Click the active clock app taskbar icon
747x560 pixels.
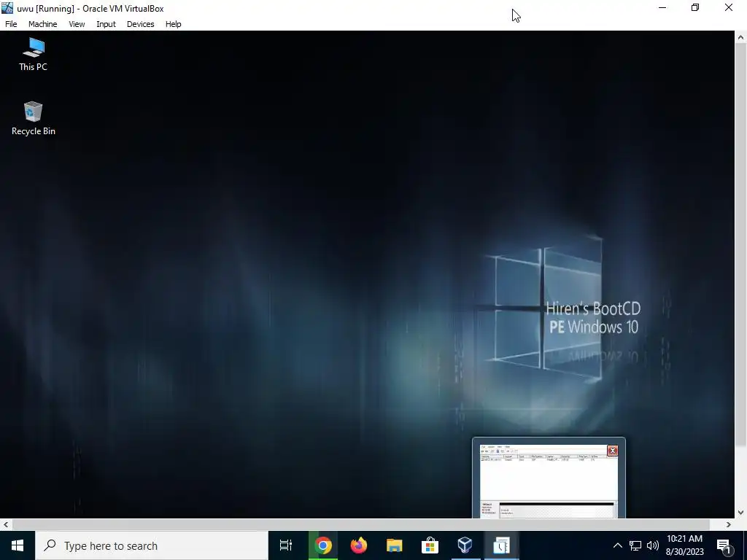(501, 545)
